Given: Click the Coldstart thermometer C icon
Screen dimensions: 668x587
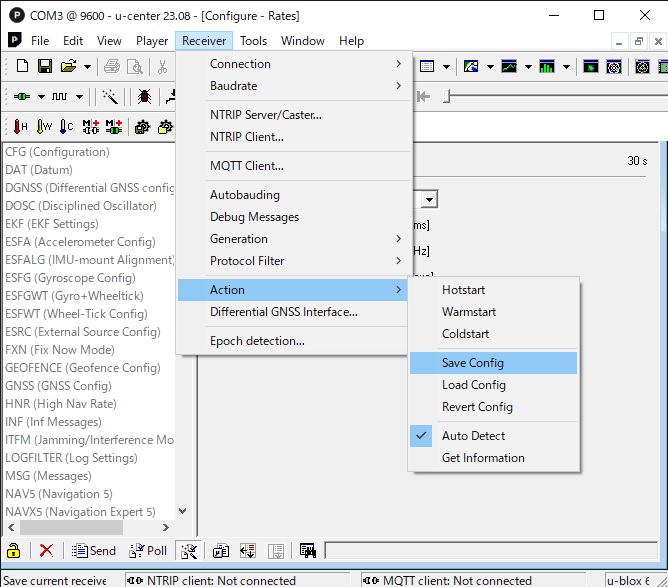Looking at the screenshot, I should tap(66, 127).
